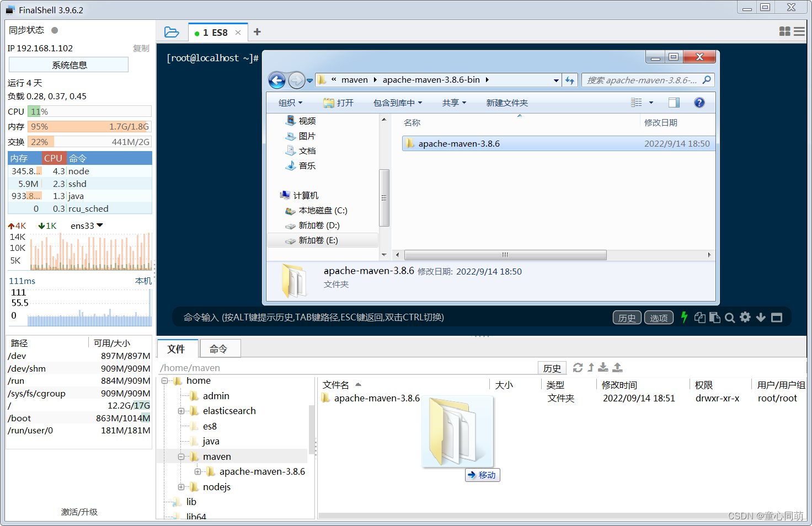Open the 组织 dropdown menu
812x526 pixels.
click(x=291, y=103)
